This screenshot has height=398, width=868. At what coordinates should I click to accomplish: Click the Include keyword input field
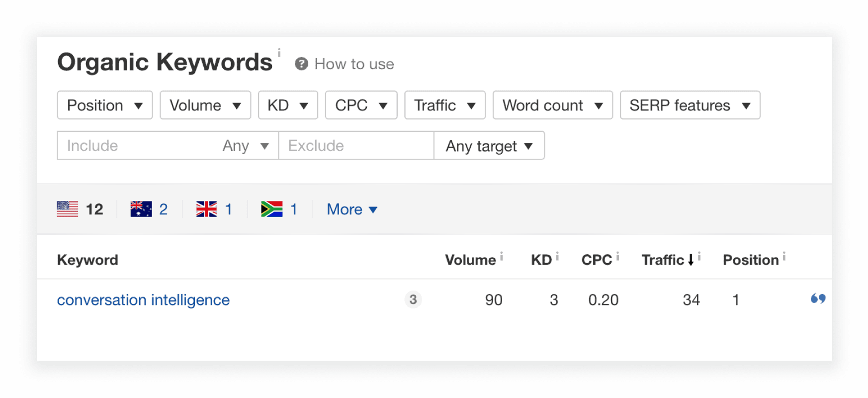[137, 146]
